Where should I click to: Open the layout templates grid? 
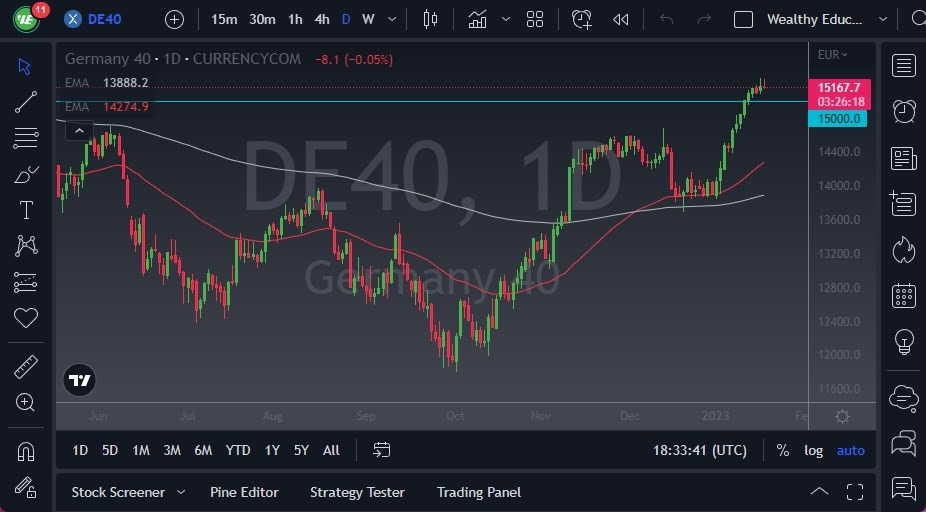tap(535, 19)
